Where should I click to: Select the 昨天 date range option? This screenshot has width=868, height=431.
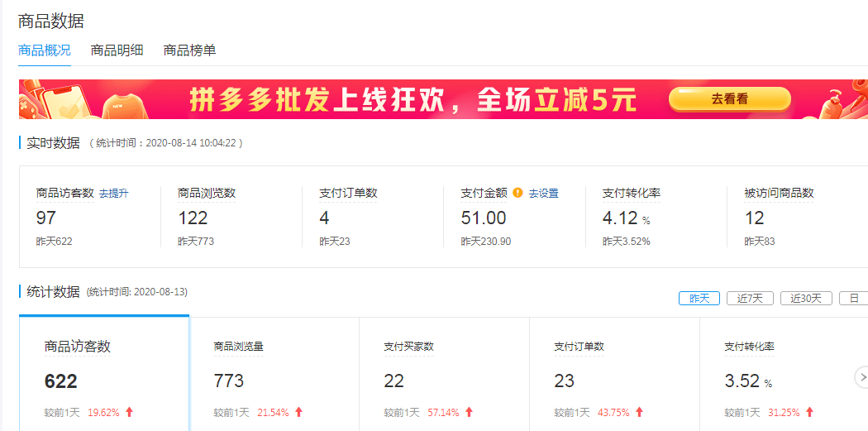tap(699, 299)
